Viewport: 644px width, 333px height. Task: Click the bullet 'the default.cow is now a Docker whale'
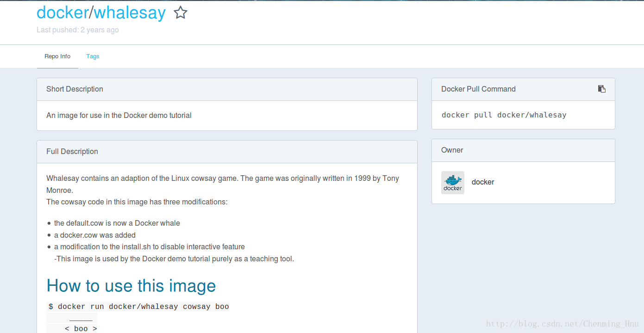(117, 223)
